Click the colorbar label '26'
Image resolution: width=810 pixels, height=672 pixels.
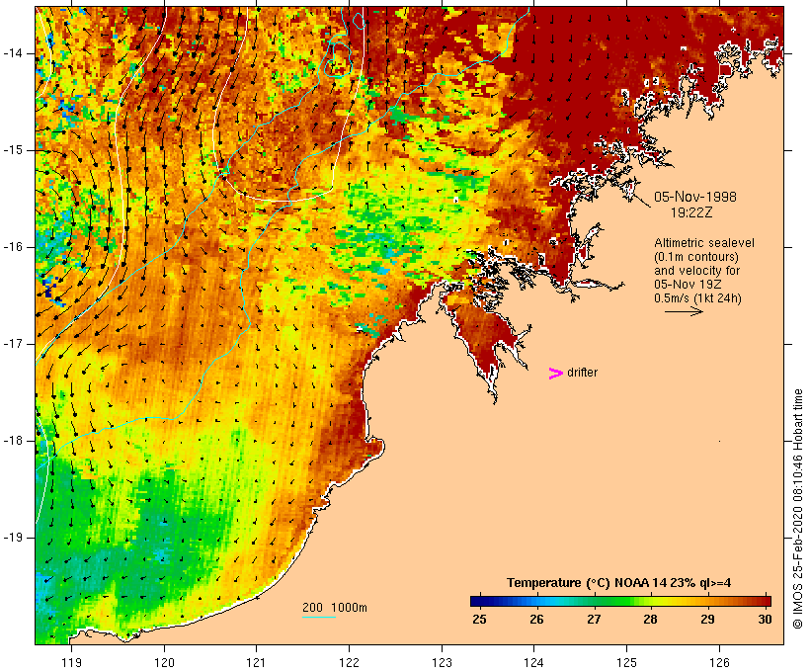point(536,619)
